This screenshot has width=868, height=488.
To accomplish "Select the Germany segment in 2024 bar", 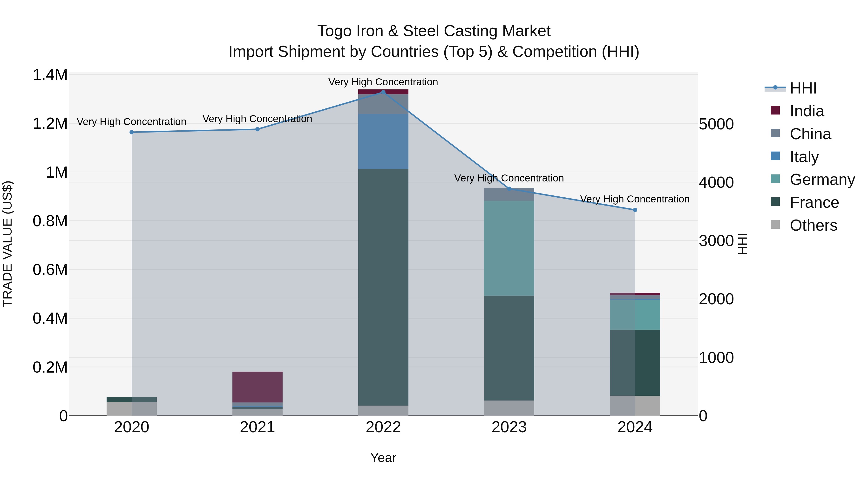I will click(x=635, y=314).
